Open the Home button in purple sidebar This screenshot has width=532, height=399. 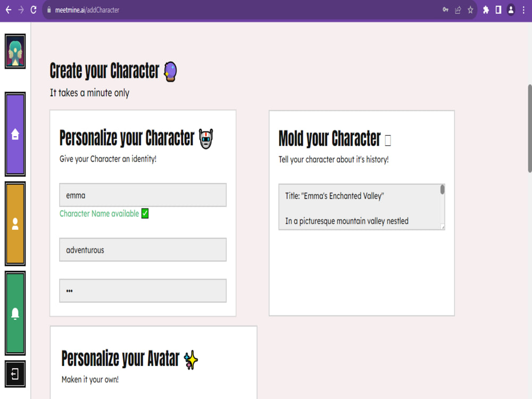(15, 134)
